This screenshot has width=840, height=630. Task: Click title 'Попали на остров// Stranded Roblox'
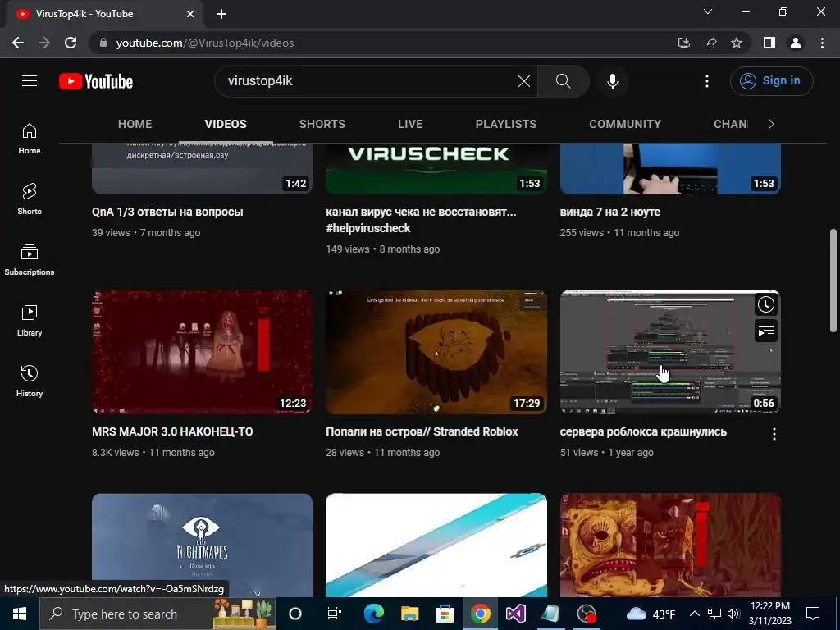tap(422, 431)
